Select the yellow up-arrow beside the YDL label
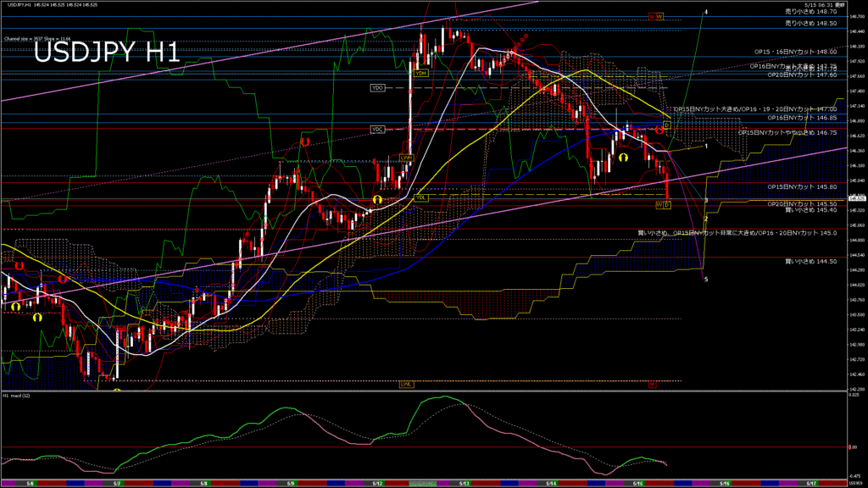868x488 pixels. tap(377, 200)
